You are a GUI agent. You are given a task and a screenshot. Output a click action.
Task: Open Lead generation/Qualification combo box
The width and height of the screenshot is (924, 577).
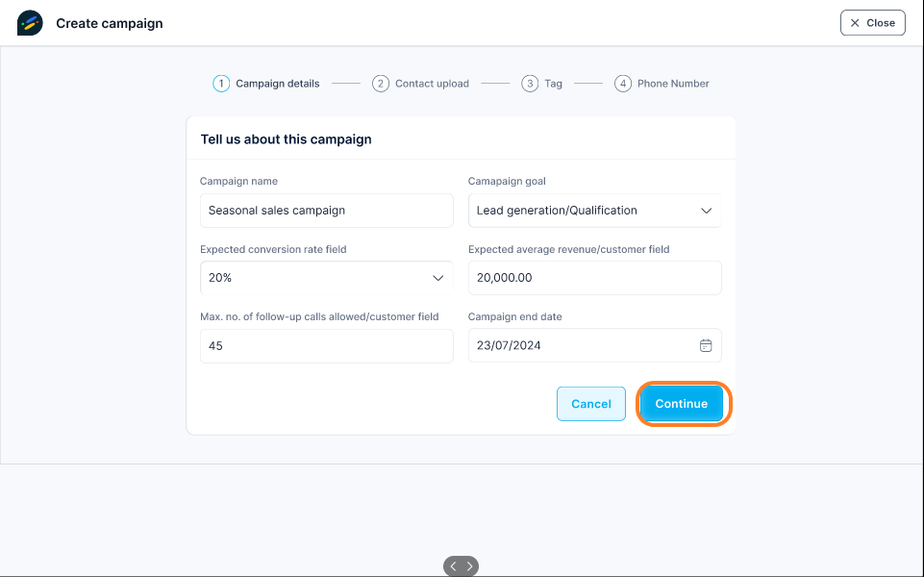coord(594,211)
